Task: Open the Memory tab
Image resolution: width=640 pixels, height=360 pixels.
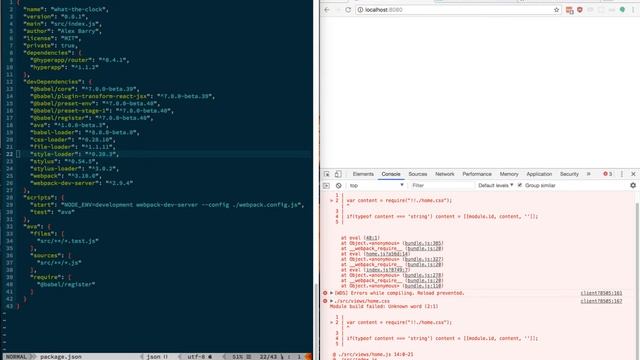Action: (x=509, y=174)
